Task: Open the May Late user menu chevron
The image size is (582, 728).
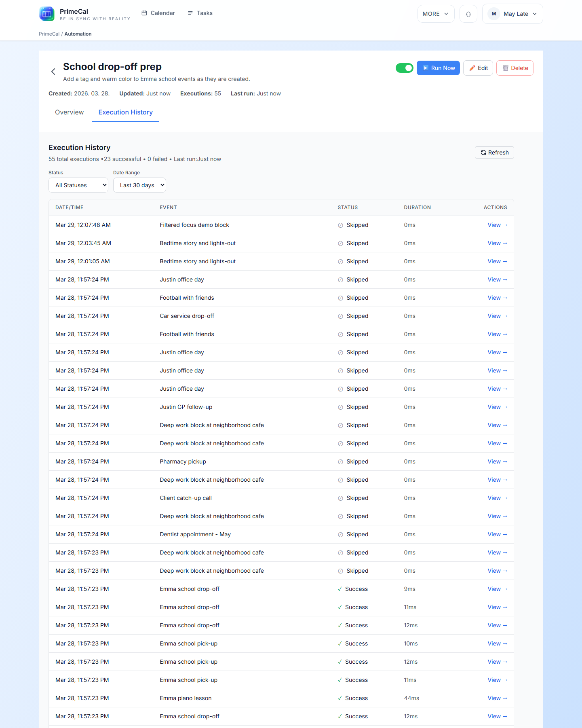Action: tap(535, 14)
